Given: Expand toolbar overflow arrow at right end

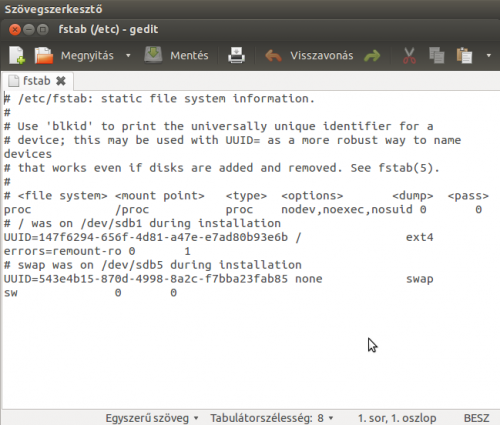Looking at the screenshot, I should tap(489, 56).
